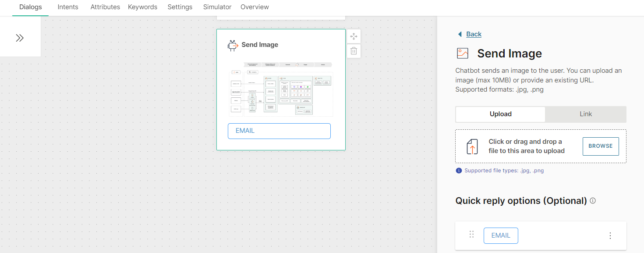644x253 pixels.
Task: Click the move handle icon beside the node
Action: click(354, 36)
